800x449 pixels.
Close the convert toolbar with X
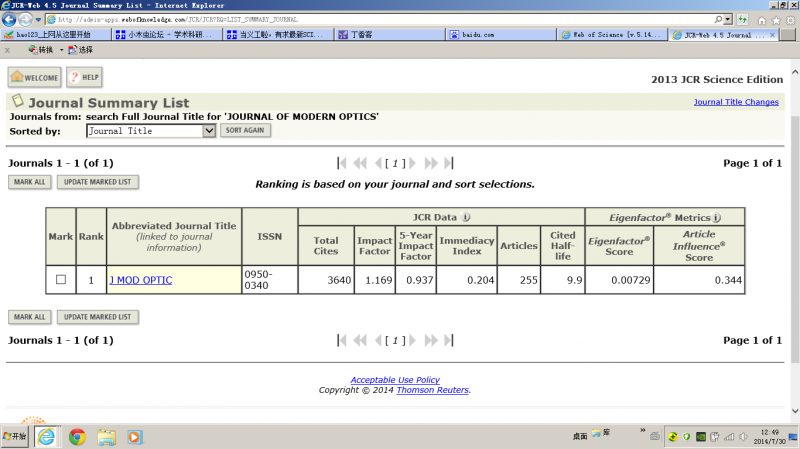7,50
